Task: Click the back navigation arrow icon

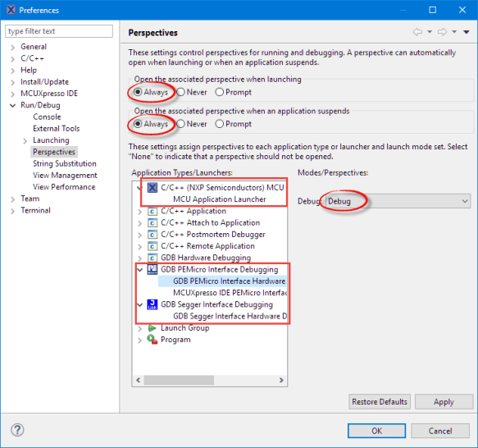Action: [417, 32]
